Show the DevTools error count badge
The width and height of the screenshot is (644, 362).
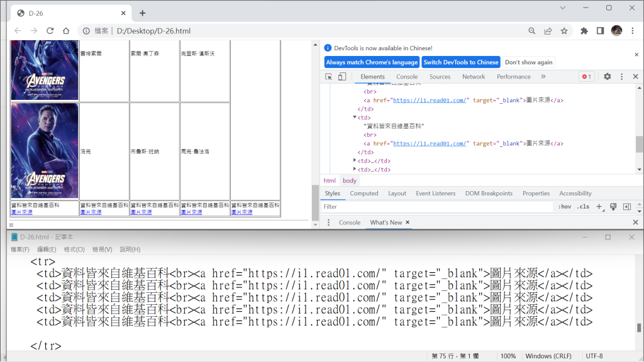587,77
